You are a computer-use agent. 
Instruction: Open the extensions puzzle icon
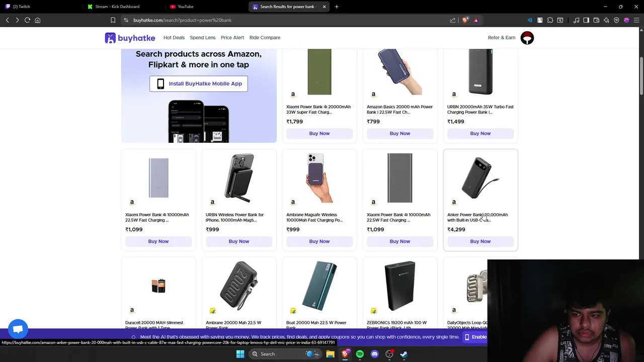pos(550,20)
